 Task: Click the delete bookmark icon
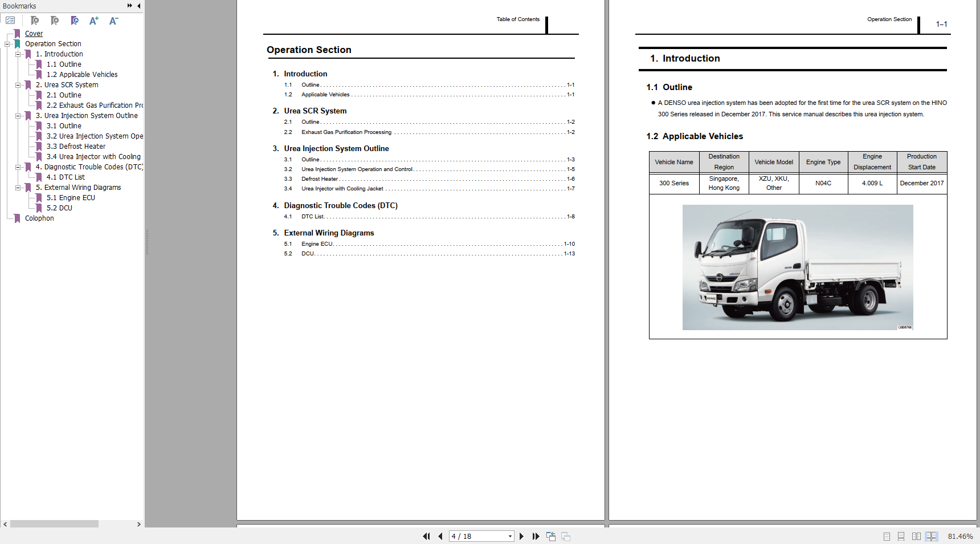click(35, 21)
